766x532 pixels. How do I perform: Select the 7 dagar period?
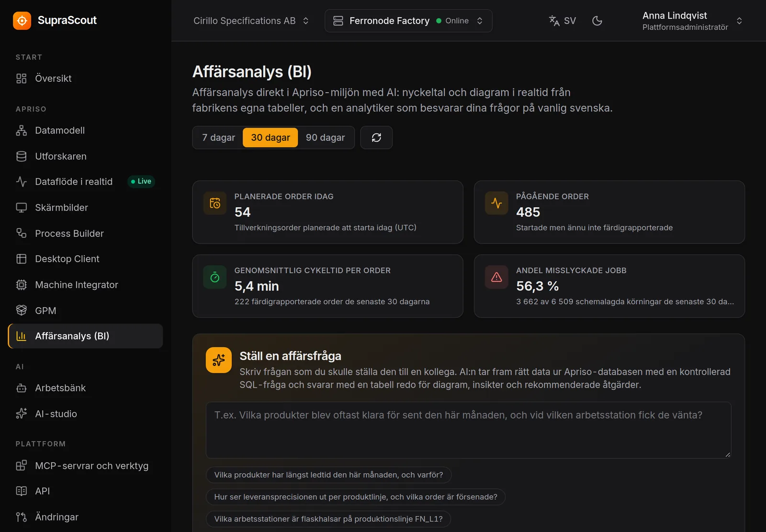218,137
